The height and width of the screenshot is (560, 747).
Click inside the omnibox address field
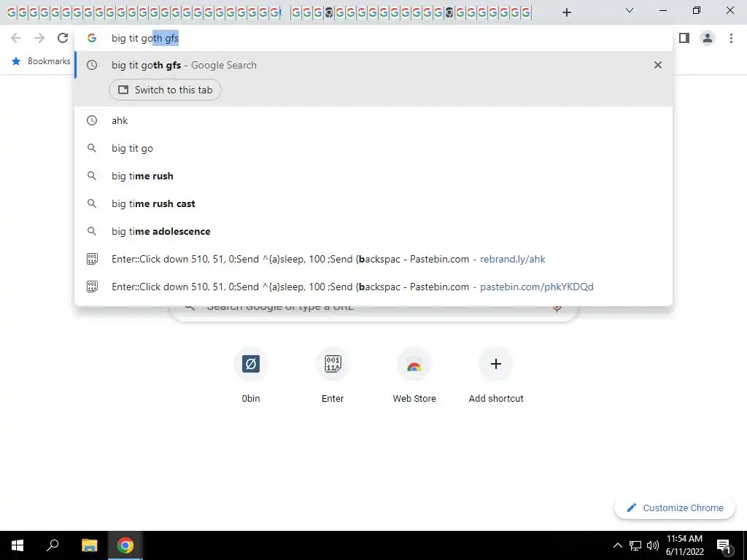373,38
